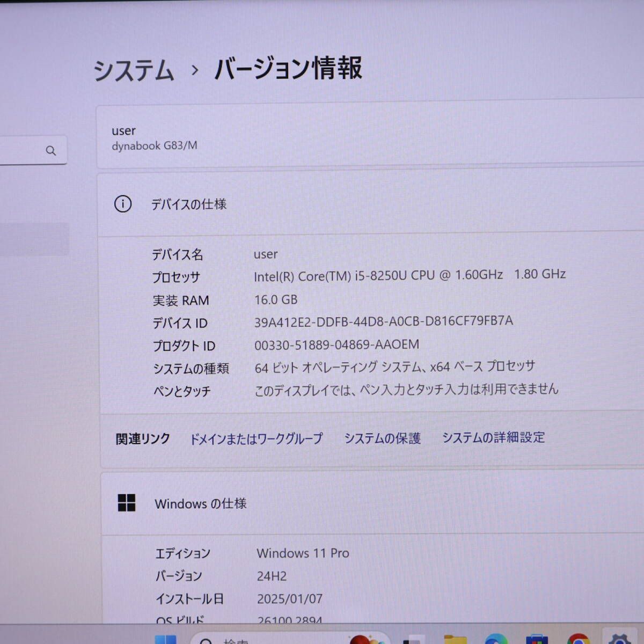Click the 64 ビット オペレーティング システム value
The image size is (644, 644).
coord(395,367)
